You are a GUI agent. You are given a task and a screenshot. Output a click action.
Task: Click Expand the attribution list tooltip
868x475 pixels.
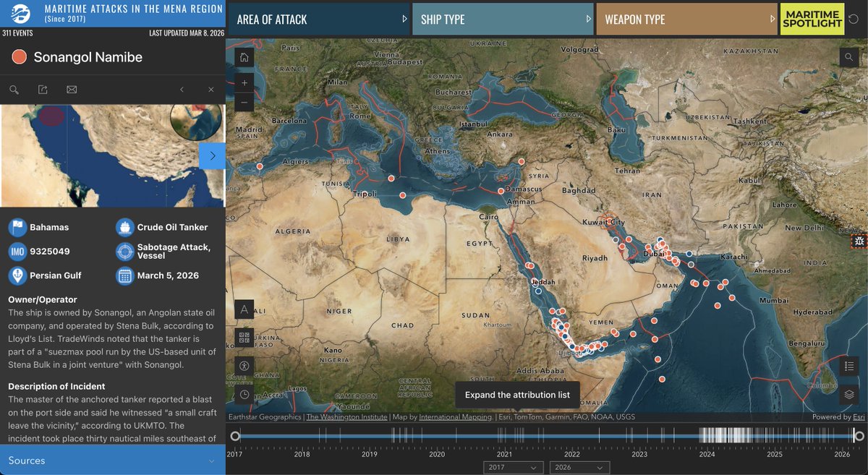click(x=517, y=395)
